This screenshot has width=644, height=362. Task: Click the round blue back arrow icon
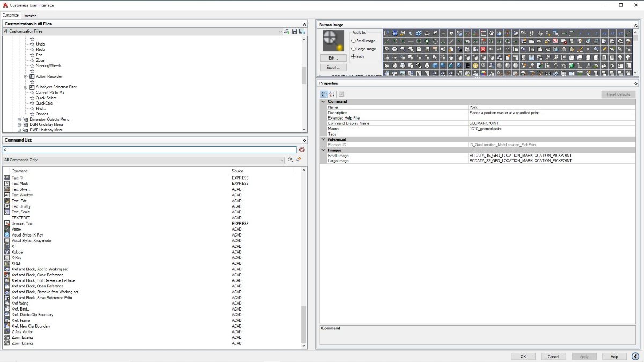click(635, 356)
